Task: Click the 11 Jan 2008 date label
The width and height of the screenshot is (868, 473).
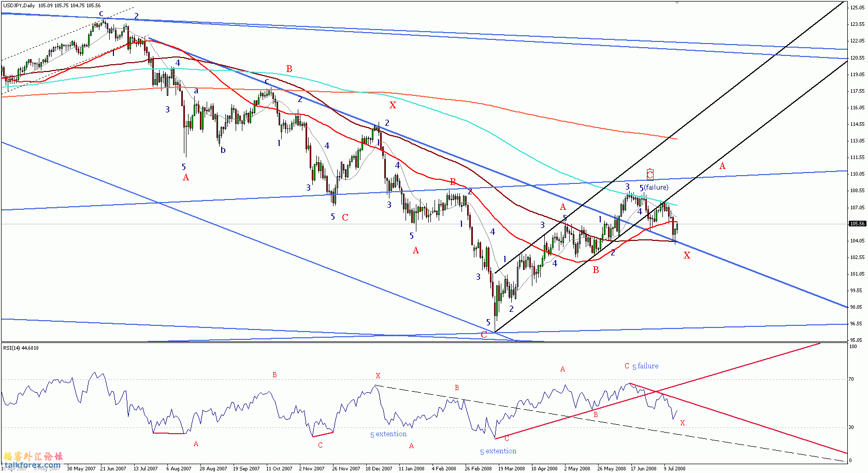Action: click(x=412, y=469)
